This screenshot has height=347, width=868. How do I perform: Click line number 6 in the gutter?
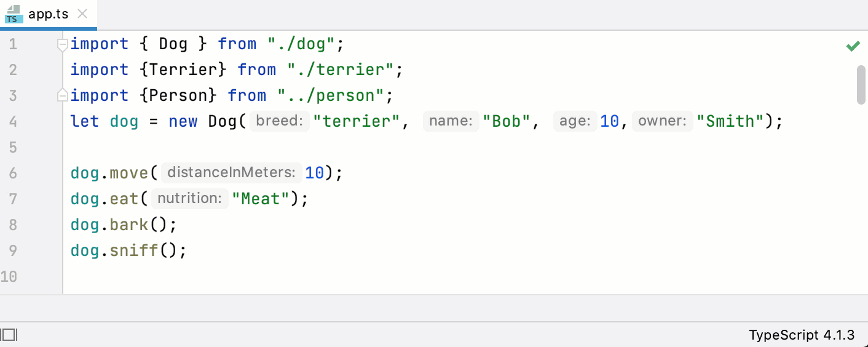(x=13, y=173)
